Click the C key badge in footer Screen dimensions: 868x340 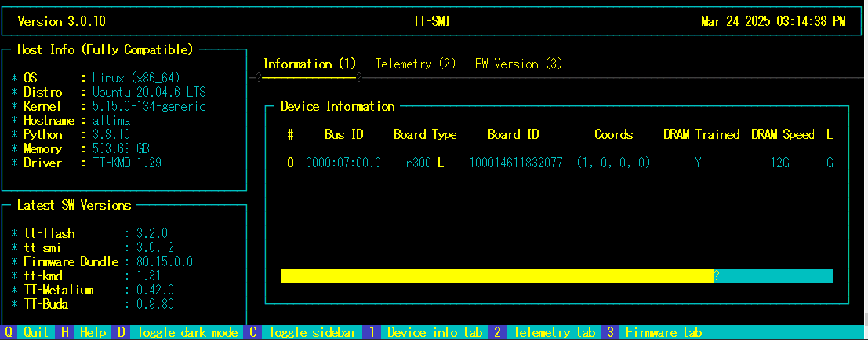coord(253,333)
